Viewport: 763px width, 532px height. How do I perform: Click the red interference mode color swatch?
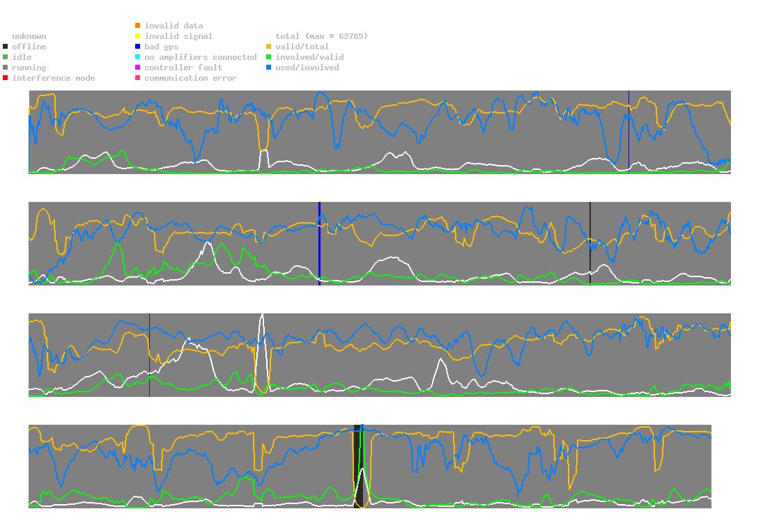click(6, 78)
